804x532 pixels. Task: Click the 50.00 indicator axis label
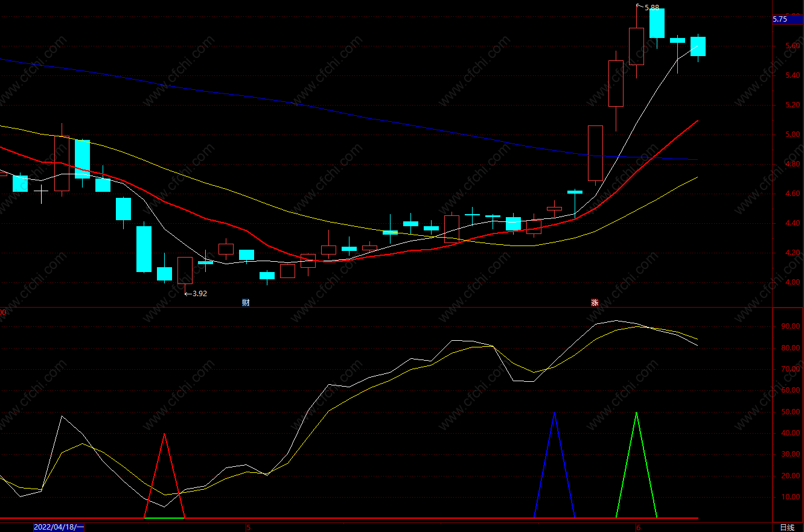coord(790,412)
